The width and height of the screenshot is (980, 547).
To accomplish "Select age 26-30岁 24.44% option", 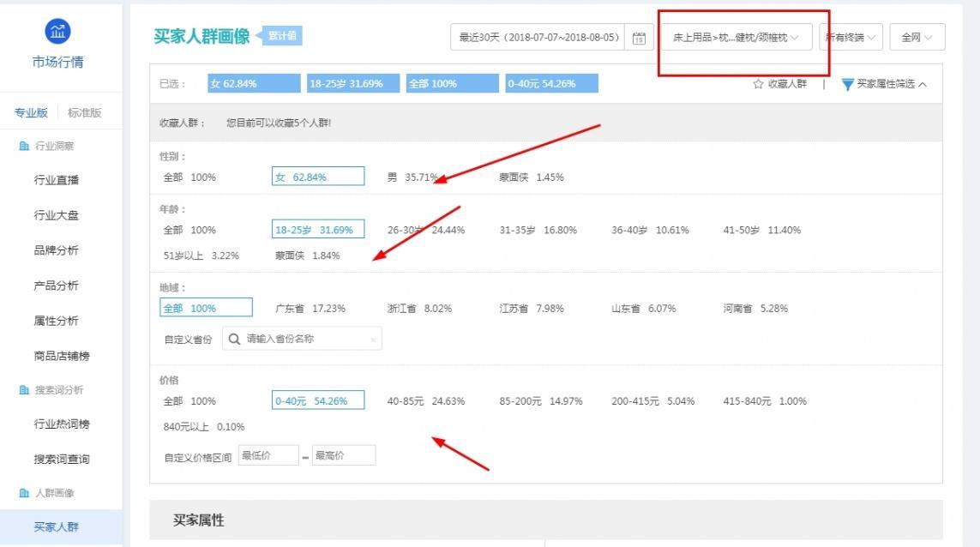I will point(425,230).
